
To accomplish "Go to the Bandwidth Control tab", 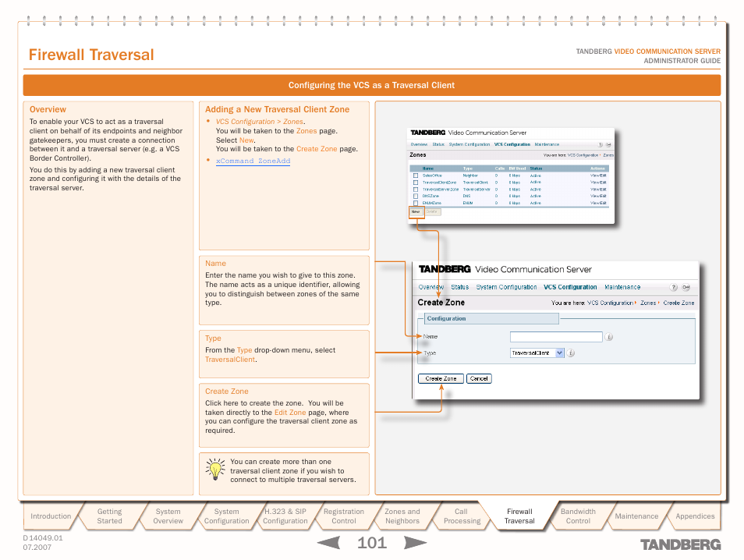I will click(578, 516).
